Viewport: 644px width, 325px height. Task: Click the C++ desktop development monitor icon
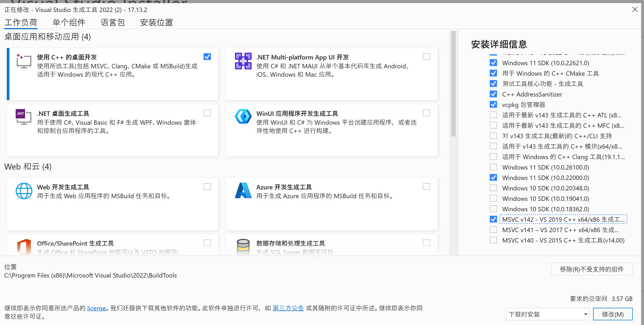point(23,61)
